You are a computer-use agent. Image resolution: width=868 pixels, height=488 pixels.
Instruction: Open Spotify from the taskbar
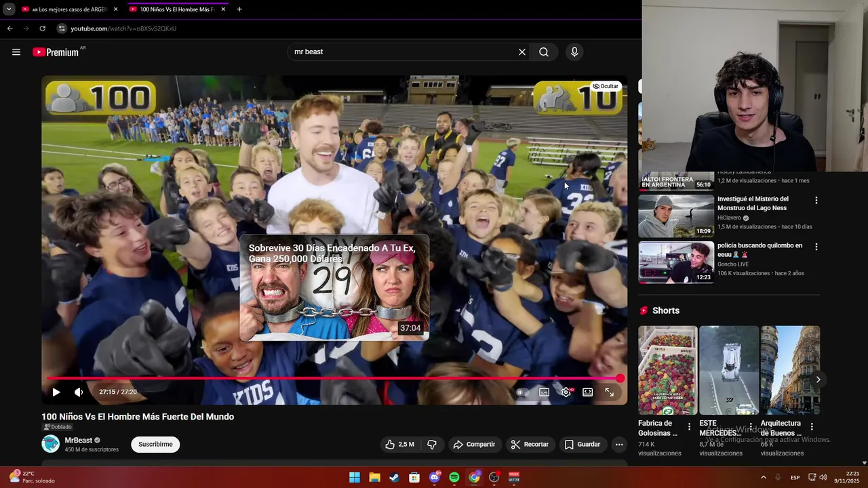click(x=454, y=478)
